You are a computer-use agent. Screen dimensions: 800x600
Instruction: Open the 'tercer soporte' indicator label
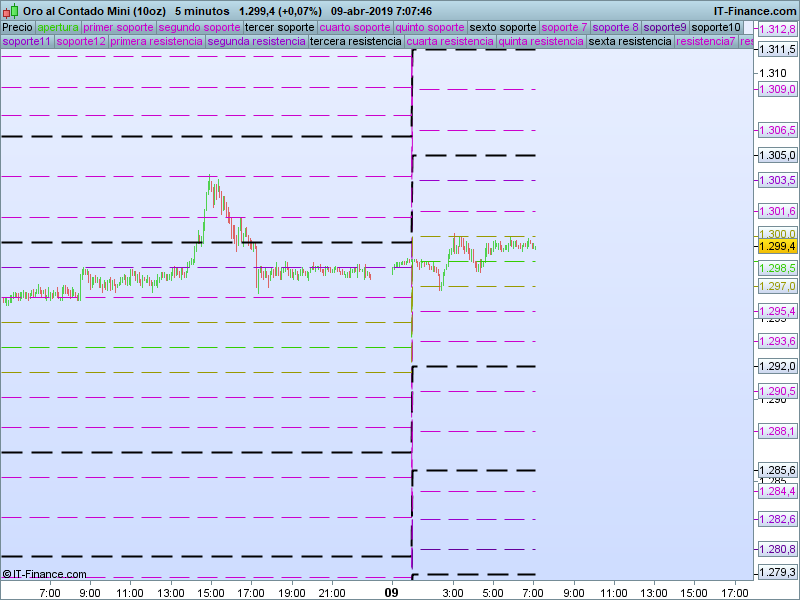279,27
